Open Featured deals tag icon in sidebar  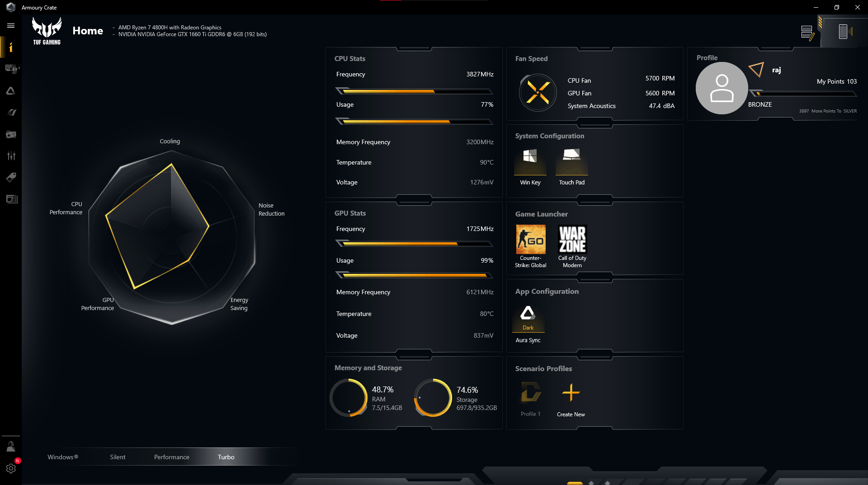click(x=11, y=177)
